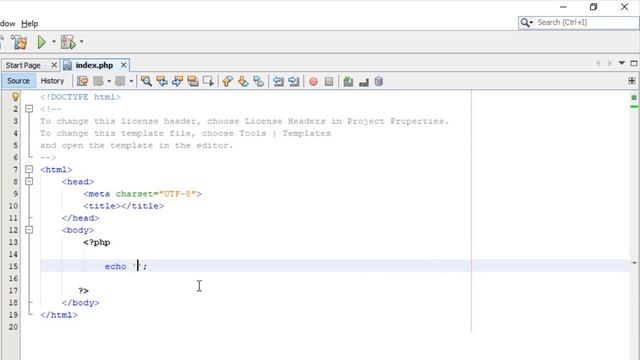Click the <!DOCTYPE html> line
640x360 pixels.
[x=80, y=97]
